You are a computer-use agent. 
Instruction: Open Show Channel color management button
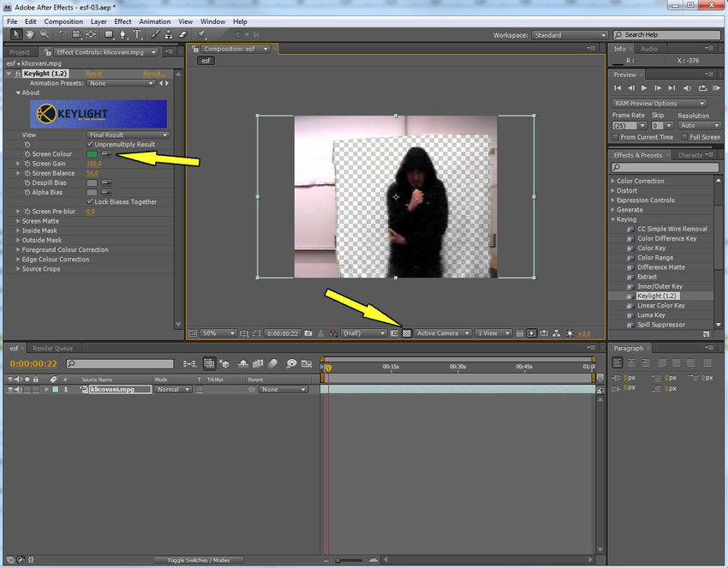pyautogui.click(x=333, y=333)
